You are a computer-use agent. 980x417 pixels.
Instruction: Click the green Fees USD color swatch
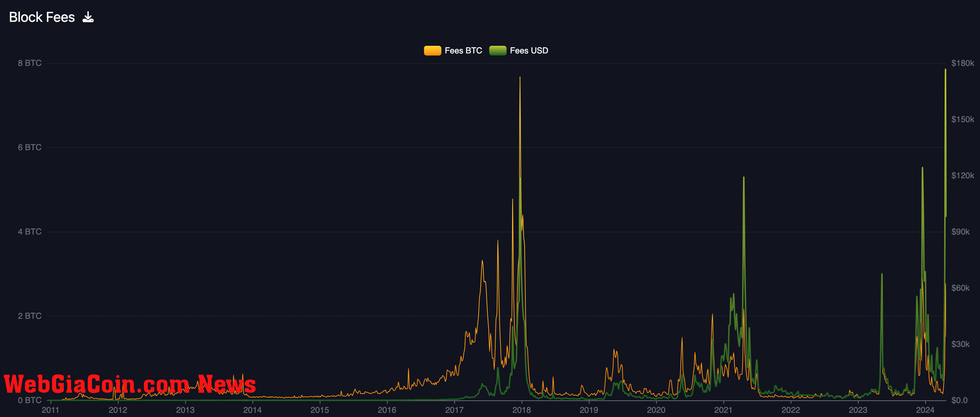[x=498, y=51]
